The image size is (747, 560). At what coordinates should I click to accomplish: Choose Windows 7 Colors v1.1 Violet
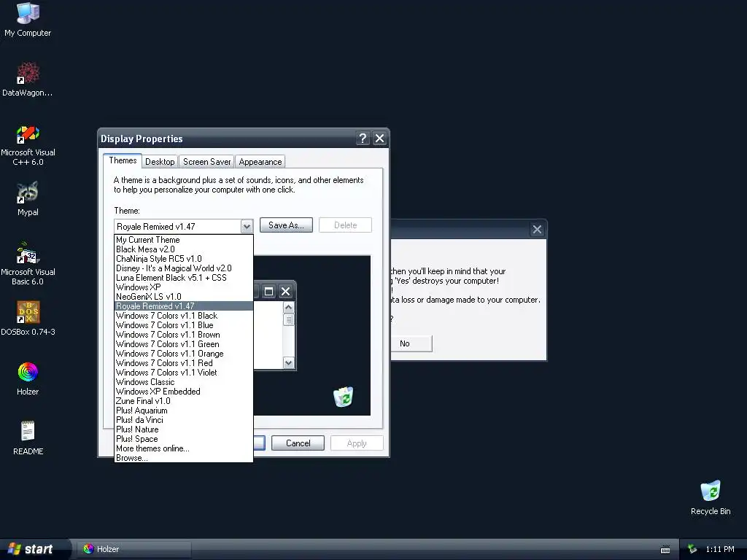tap(183, 373)
